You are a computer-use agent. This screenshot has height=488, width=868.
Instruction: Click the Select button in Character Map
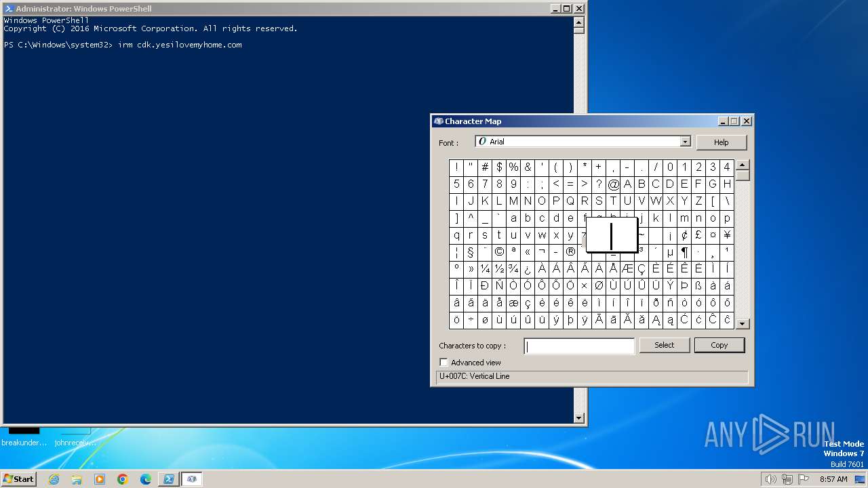click(x=665, y=346)
